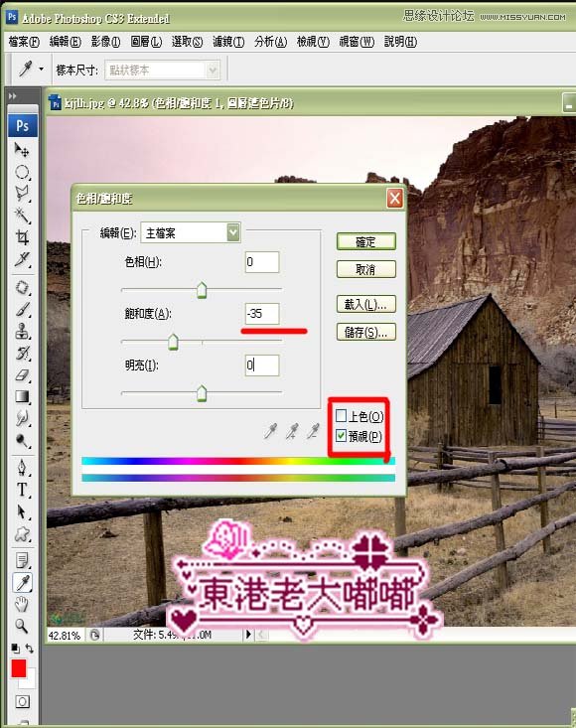
Task: Toggle Quick Mask mode
Action: pos(22,701)
